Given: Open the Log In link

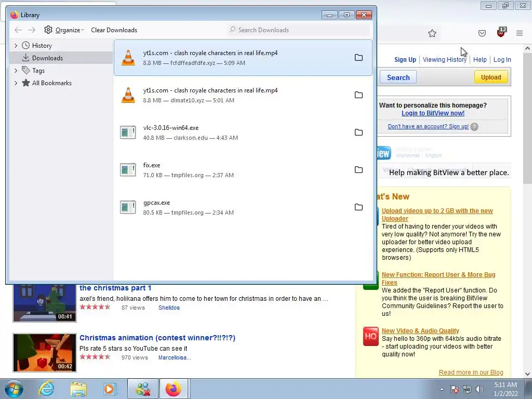Looking at the screenshot, I should 502,59.
